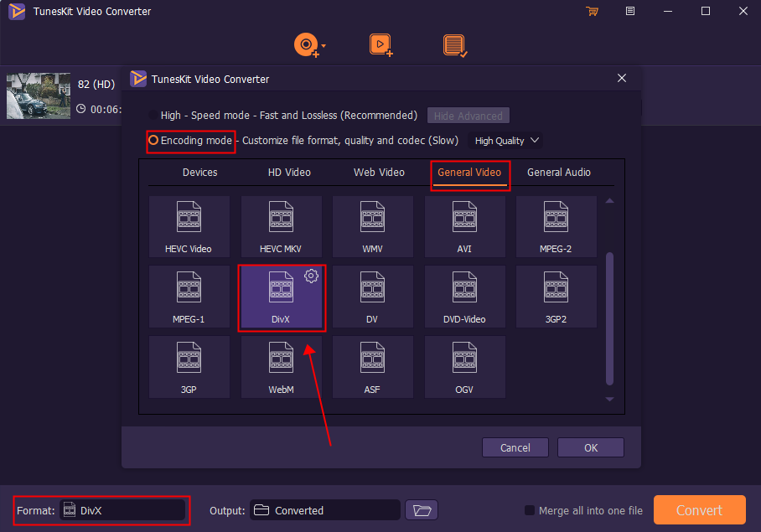Select High-Speed mode radio button

tap(153, 115)
